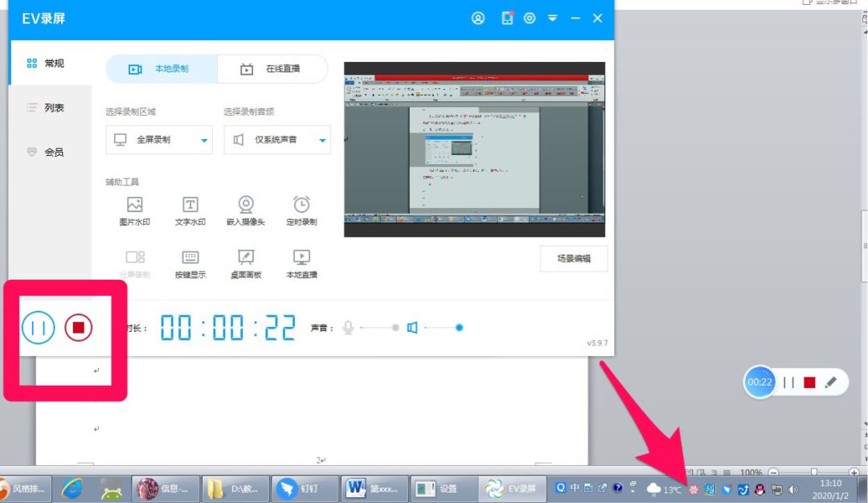Viewport: 868px width, 503px height.
Task: Open the 13:10 clock in system tray
Action: [830, 489]
